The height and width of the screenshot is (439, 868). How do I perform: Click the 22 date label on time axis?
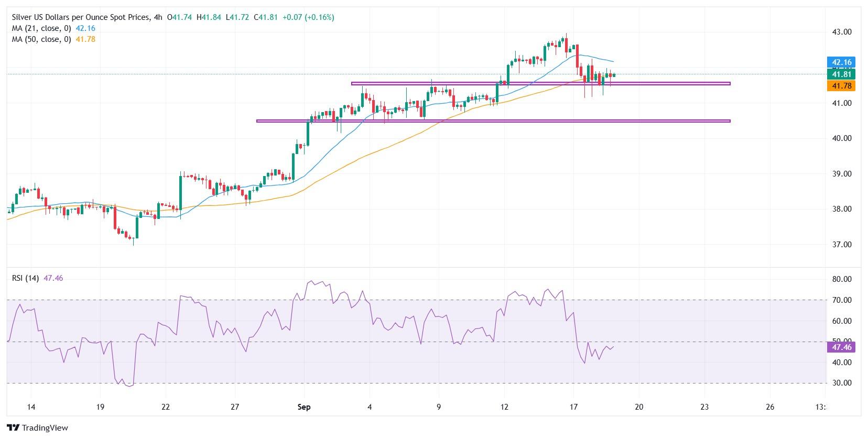coord(166,407)
